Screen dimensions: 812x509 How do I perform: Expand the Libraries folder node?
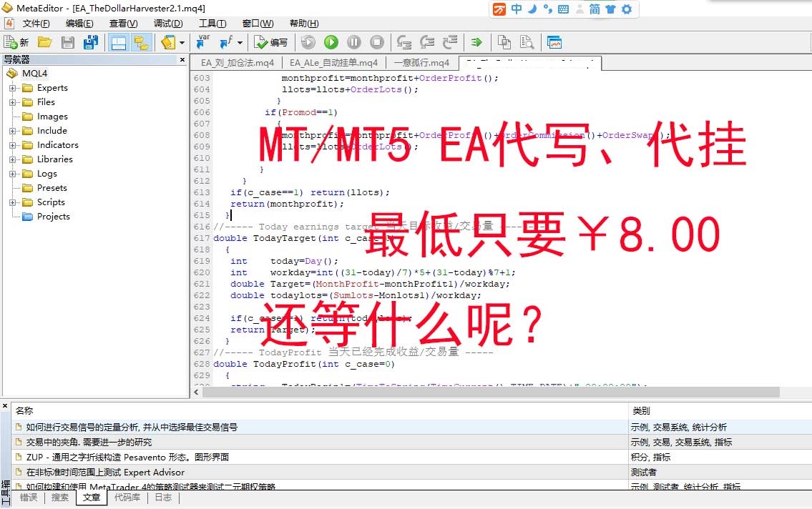point(12,159)
